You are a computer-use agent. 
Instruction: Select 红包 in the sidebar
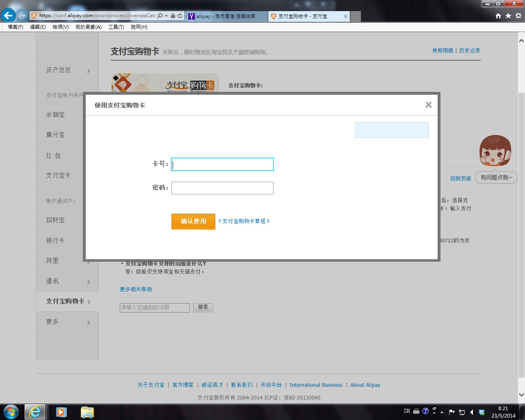tap(53, 155)
